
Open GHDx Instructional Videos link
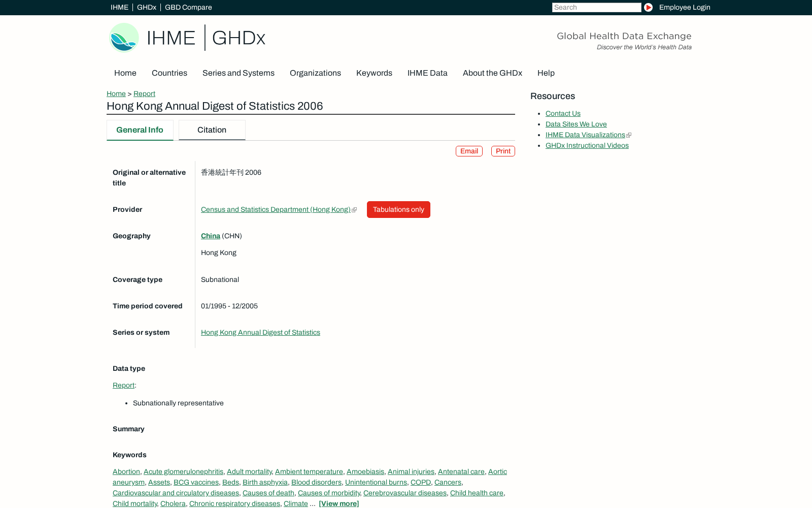pyautogui.click(x=587, y=145)
